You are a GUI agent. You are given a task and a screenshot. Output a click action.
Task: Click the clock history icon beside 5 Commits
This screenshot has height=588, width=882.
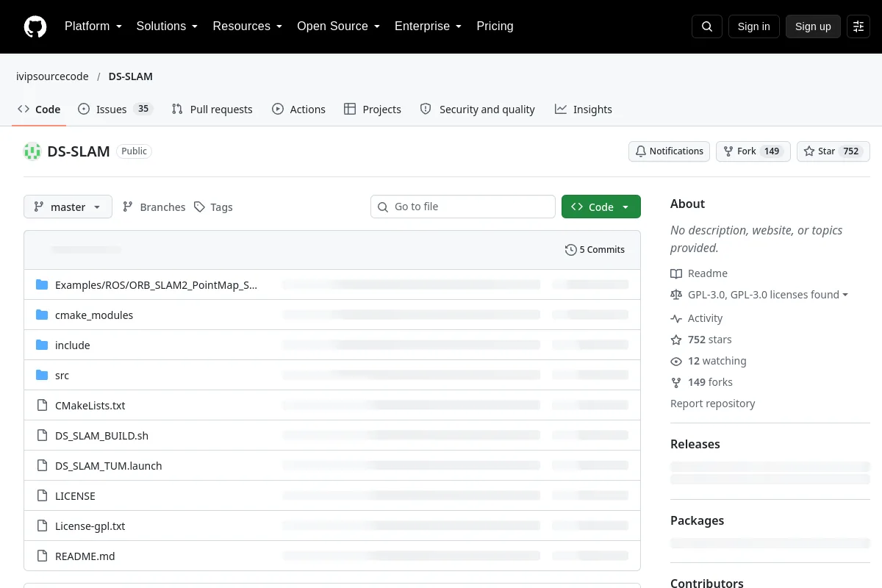pyautogui.click(x=570, y=250)
